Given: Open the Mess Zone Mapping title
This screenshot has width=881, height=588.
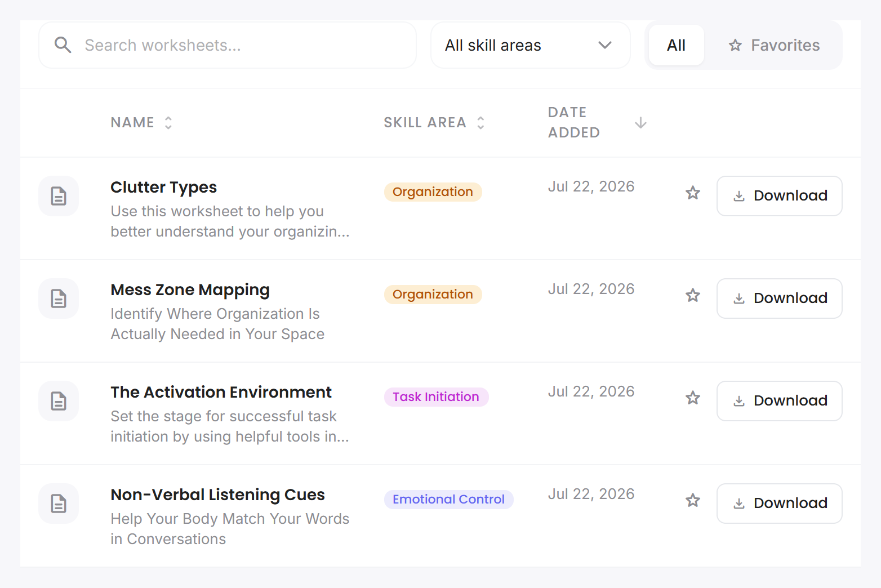Looking at the screenshot, I should click(x=190, y=289).
